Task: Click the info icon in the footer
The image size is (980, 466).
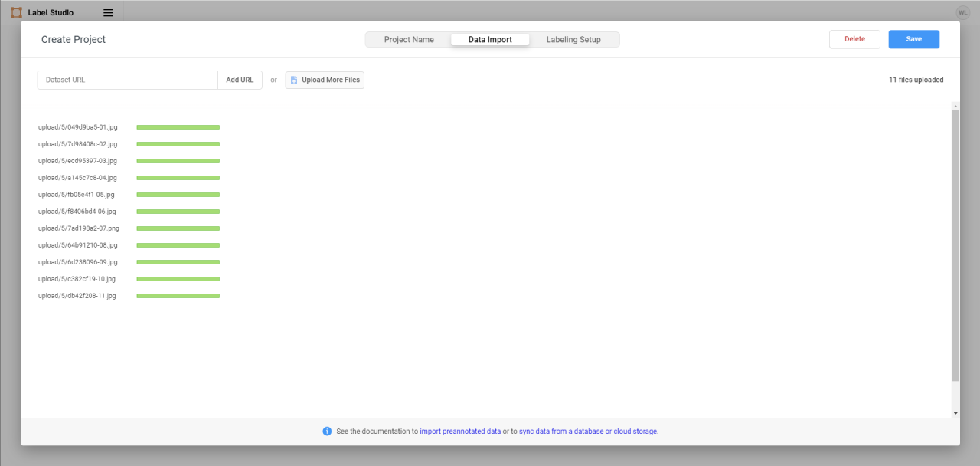Action: (x=327, y=432)
